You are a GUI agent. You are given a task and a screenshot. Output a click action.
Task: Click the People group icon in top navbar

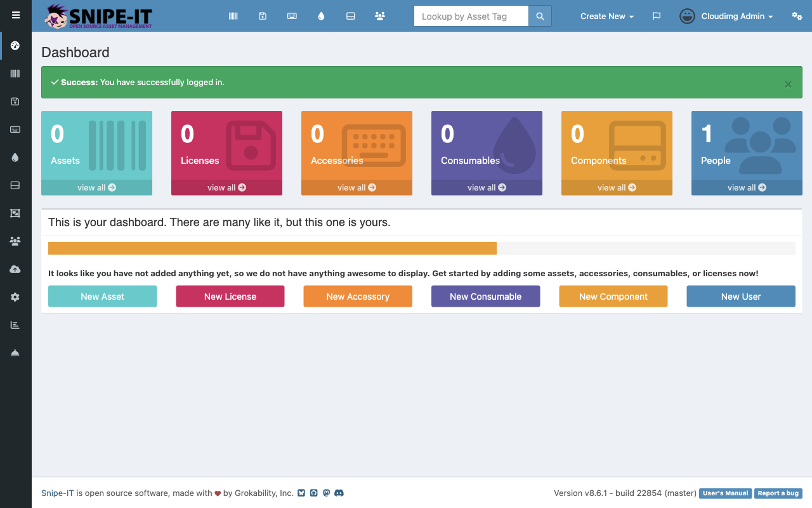coord(380,16)
